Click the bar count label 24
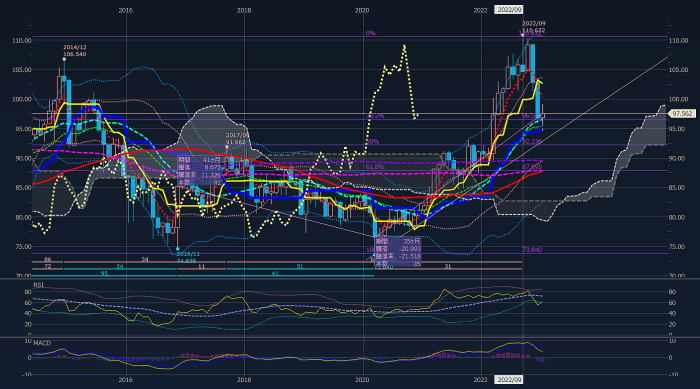Image resolution: width=700 pixels, height=389 pixels. tap(120, 267)
